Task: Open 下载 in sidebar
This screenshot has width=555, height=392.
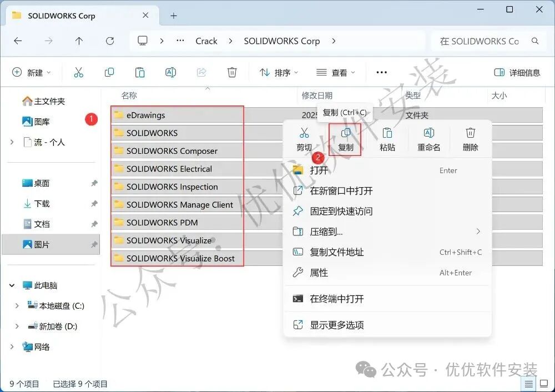Action: tap(36, 204)
